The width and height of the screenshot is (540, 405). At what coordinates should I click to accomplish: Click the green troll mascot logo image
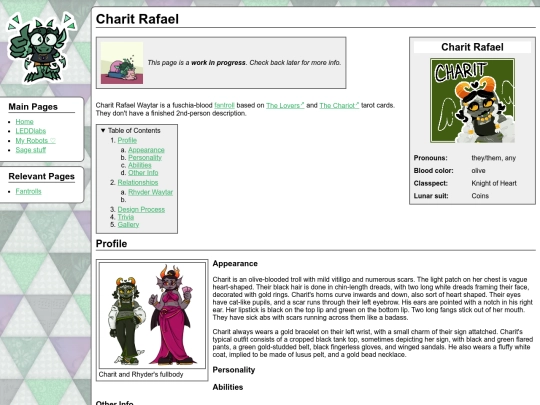tap(42, 48)
